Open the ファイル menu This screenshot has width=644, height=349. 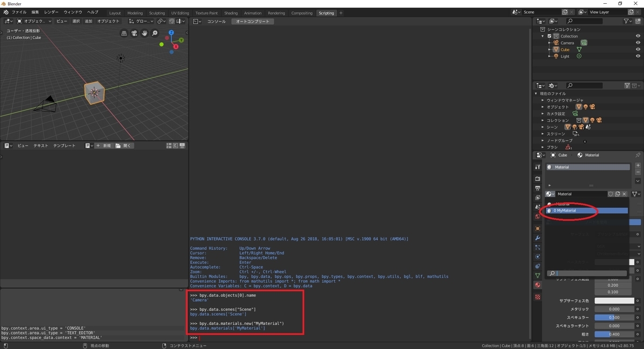[x=19, y=12]
